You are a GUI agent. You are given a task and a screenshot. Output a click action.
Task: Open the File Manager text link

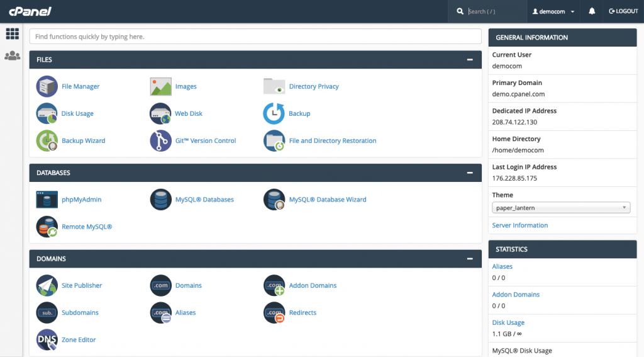80,86
